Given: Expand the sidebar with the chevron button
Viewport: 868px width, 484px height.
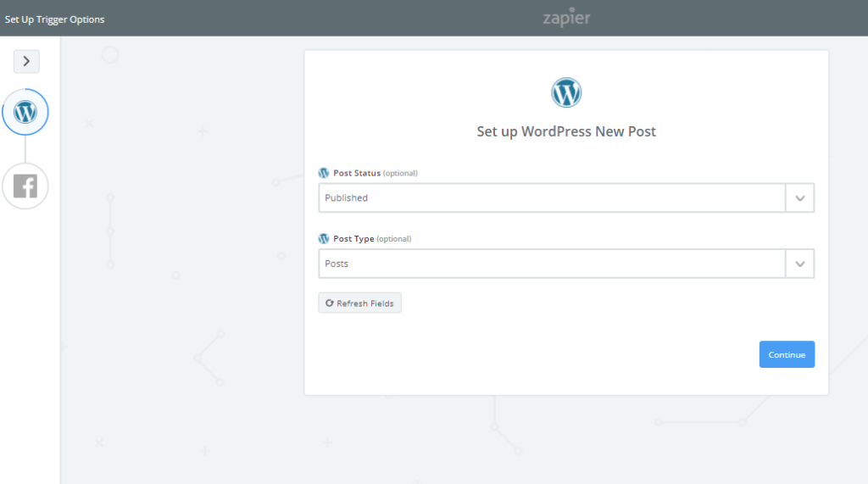Looking at the screenshot, I should (x=26, y=61).
